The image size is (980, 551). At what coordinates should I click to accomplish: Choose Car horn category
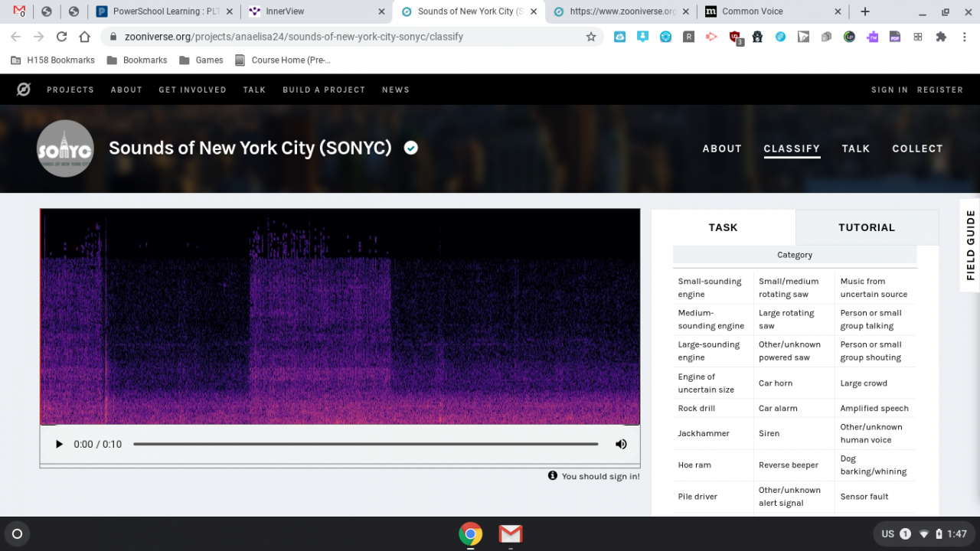coord(794,383)
